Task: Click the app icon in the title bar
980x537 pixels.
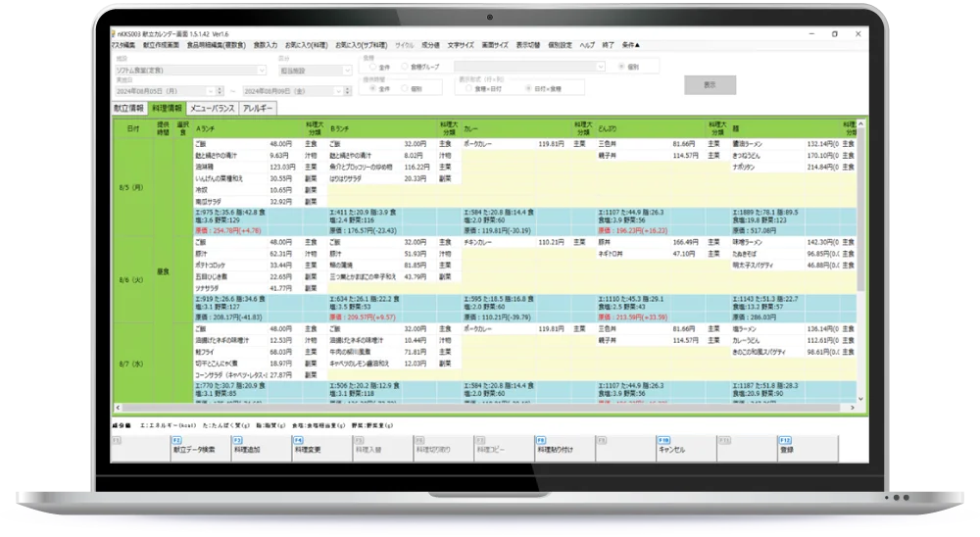Action: click(115, 33)
